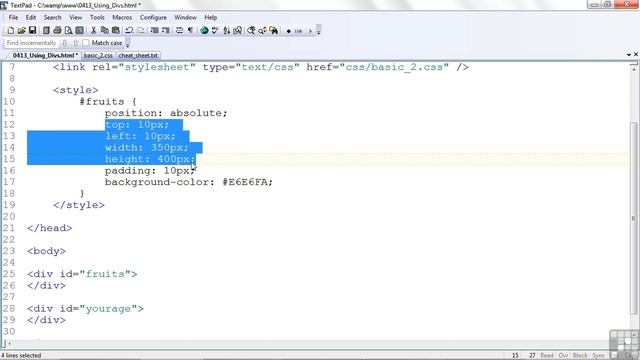The width and height of the screenshot is (640, 360).
Task: Expand find toolbar overflow options
Action: click(127, 43)
